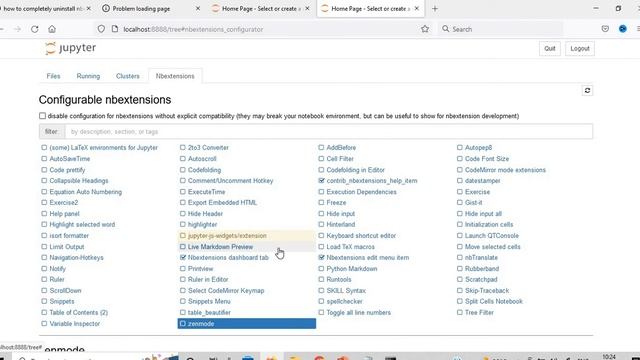Screen dimensions: 640x360
Task: Bookmark this page with star icon
Action: point(425,29)
